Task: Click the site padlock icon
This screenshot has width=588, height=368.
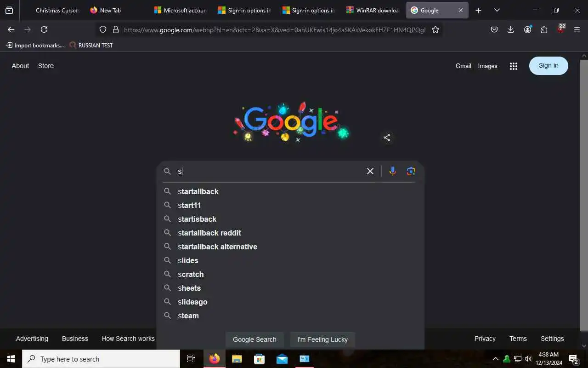Action: tap(116, 29)
